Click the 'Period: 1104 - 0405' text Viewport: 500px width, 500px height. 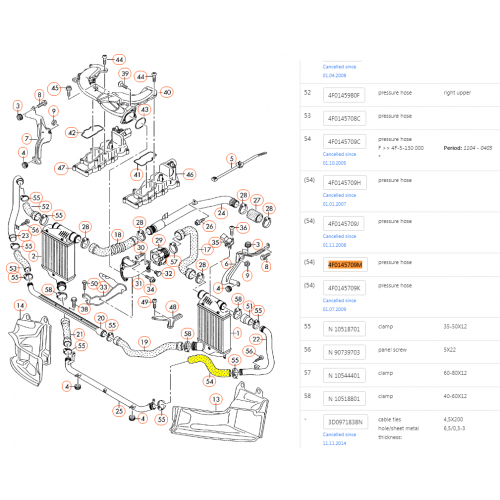(x=468, y=148)
